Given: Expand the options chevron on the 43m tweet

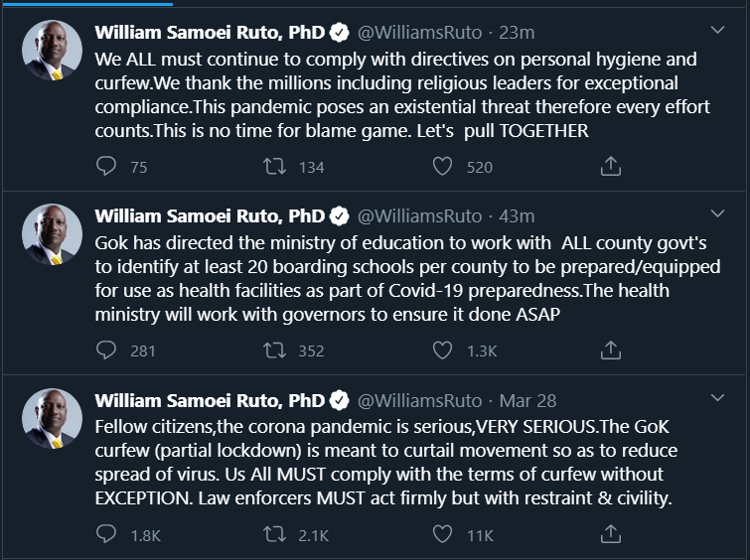Looking at the screenshot, I should (x=718, y=214).
